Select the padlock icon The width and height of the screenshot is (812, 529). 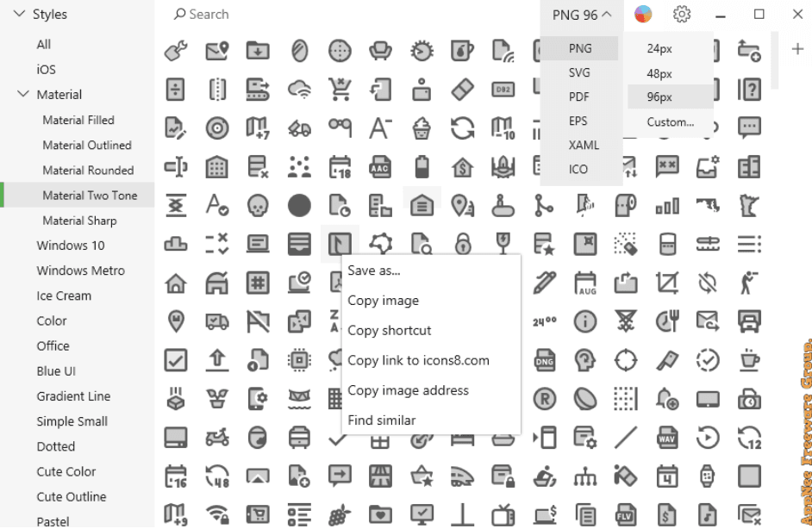click(x=464, y=245)
